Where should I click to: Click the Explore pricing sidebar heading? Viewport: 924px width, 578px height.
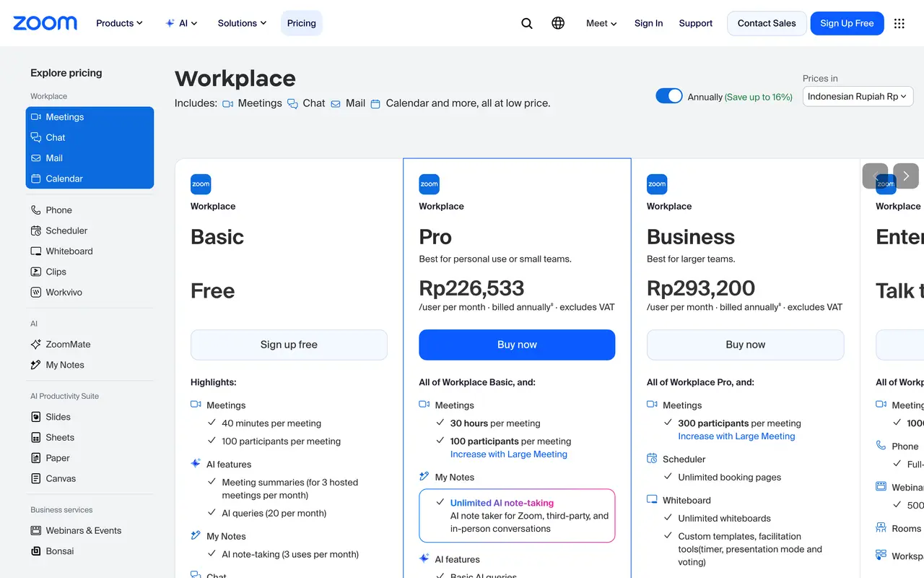point(66,73)
